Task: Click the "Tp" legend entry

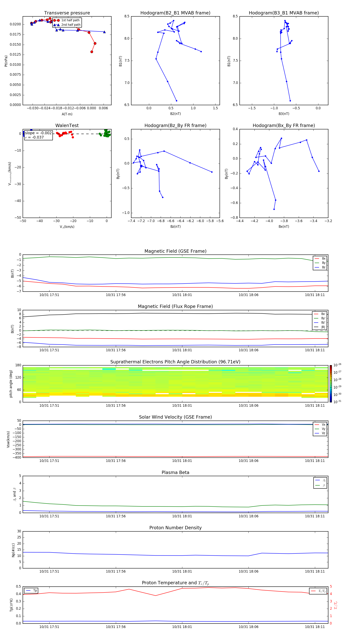Action: click(x=31, y=591)
